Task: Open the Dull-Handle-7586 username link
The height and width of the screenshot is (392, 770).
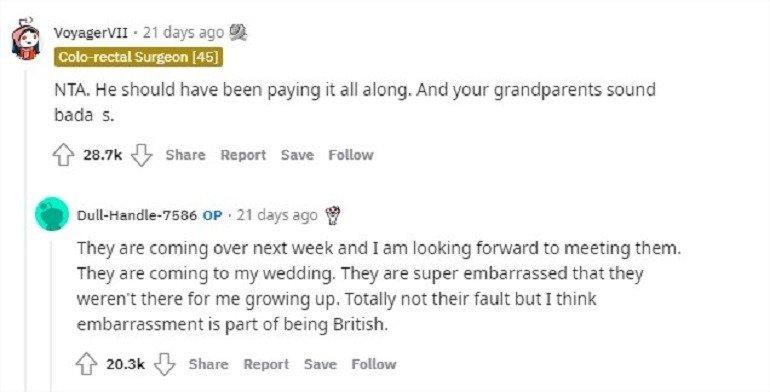Action: pyautogui.click(x=137, y=215)
